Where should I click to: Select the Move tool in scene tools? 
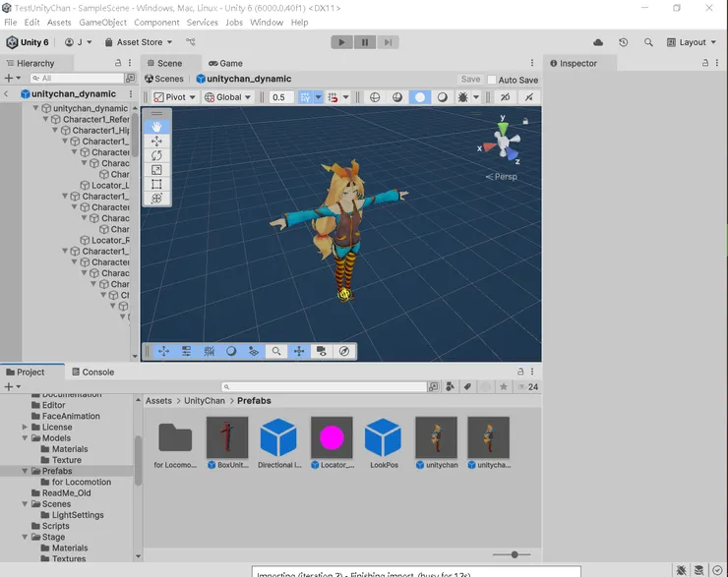pos(156,142)
